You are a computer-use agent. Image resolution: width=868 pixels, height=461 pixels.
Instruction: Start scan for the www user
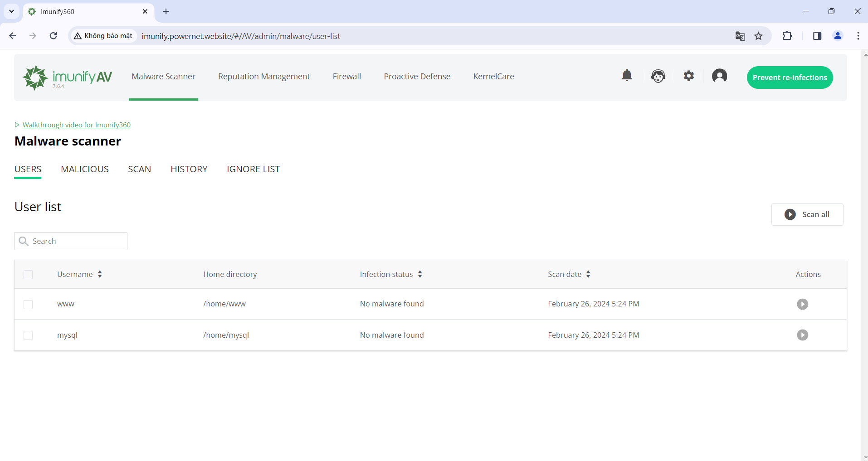click(802, 304)
